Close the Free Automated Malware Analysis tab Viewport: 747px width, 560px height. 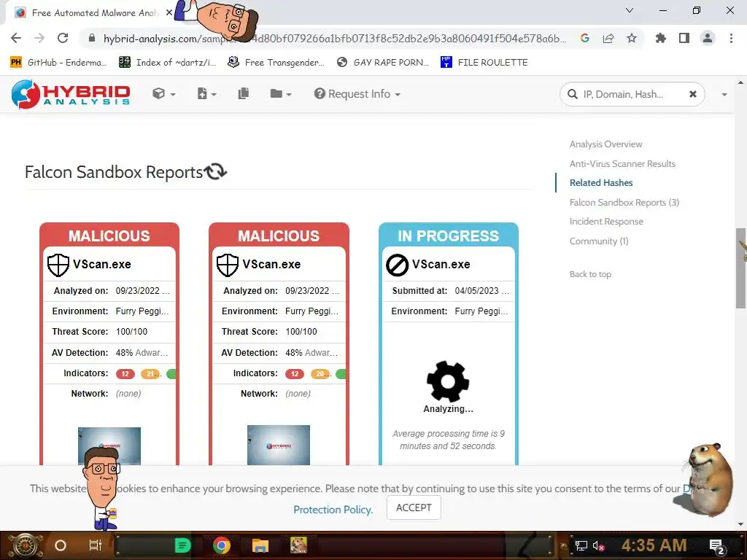click(169, 12)
